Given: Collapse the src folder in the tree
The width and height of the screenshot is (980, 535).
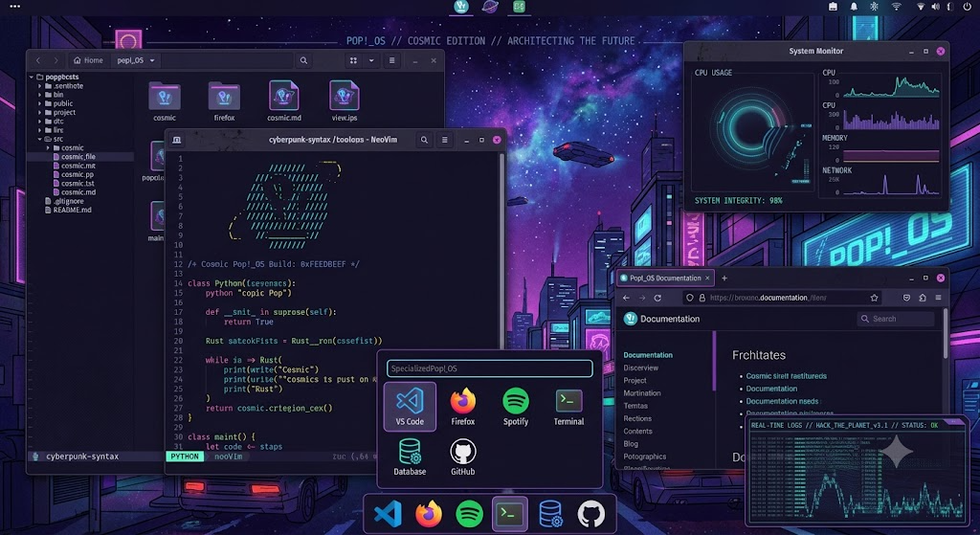Looking at the screenshot, I should point(40,140).
